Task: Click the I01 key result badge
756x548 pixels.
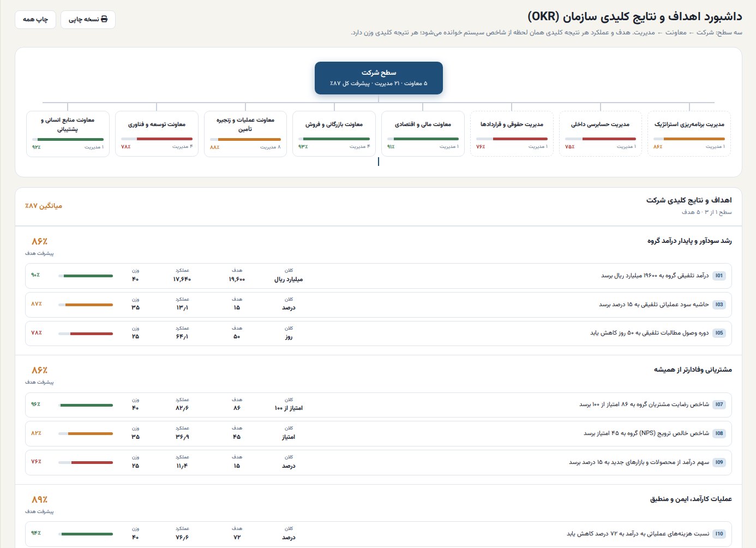Action: coord(719,276)
